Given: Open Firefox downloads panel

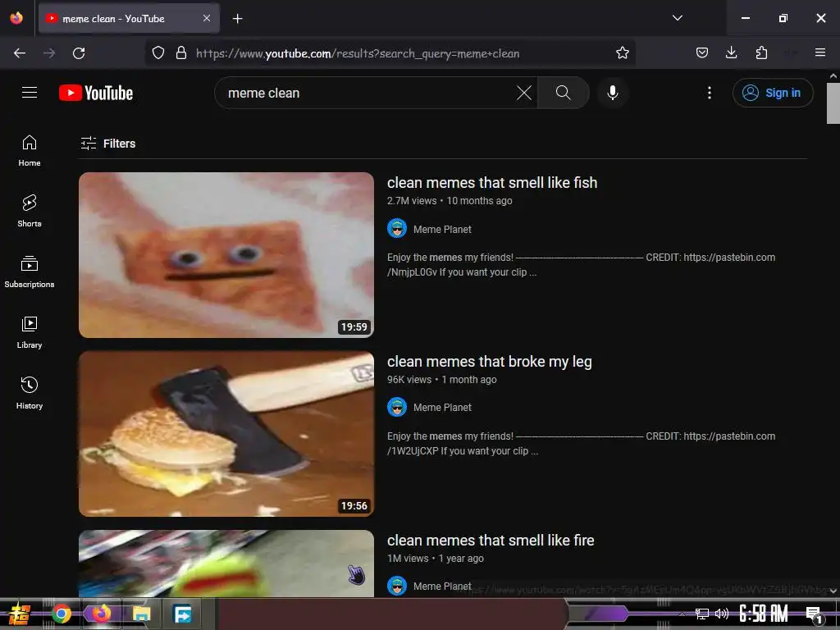Looking at the screenshot, I should tap(731, 52).
